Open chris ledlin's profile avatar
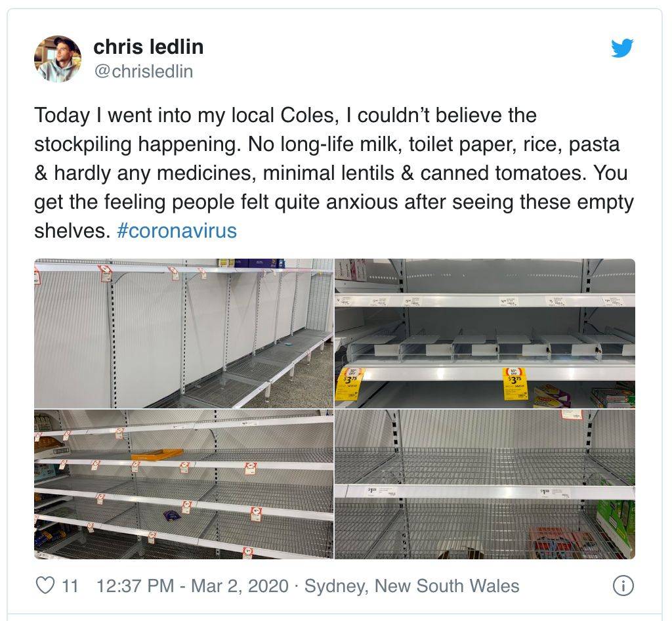The image size is (672, 621). pyautogui.click(x=58, y=58)
